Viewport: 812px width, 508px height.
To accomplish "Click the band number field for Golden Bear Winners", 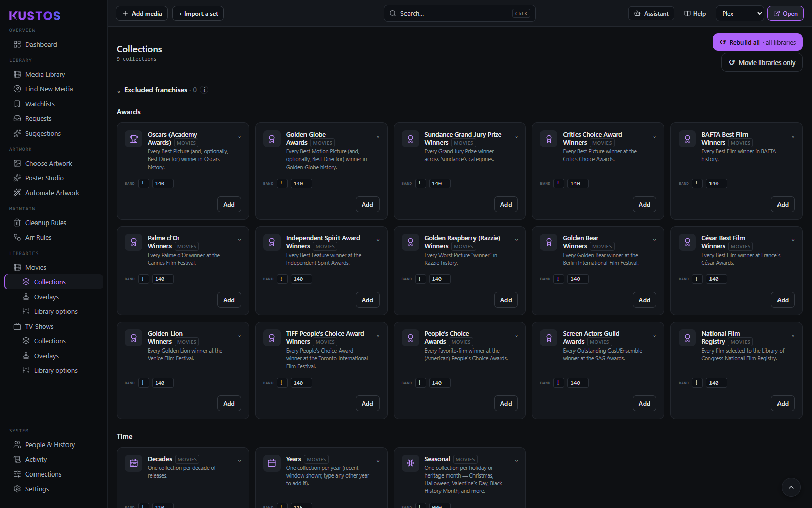I will click(578, 279).
